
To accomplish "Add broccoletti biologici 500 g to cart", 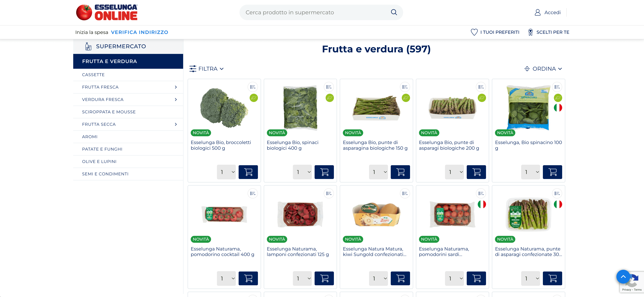I will [248, 172].
